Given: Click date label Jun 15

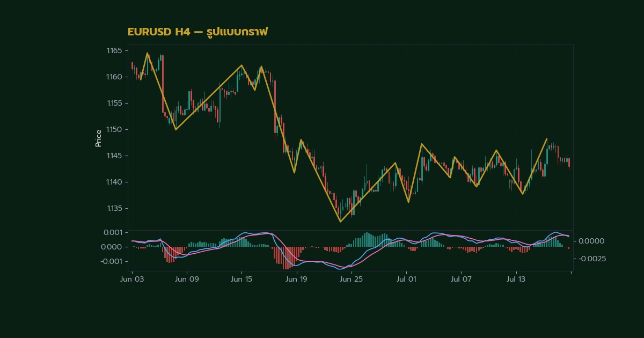Looking at the screenshot, I should [x=241, y=280].
